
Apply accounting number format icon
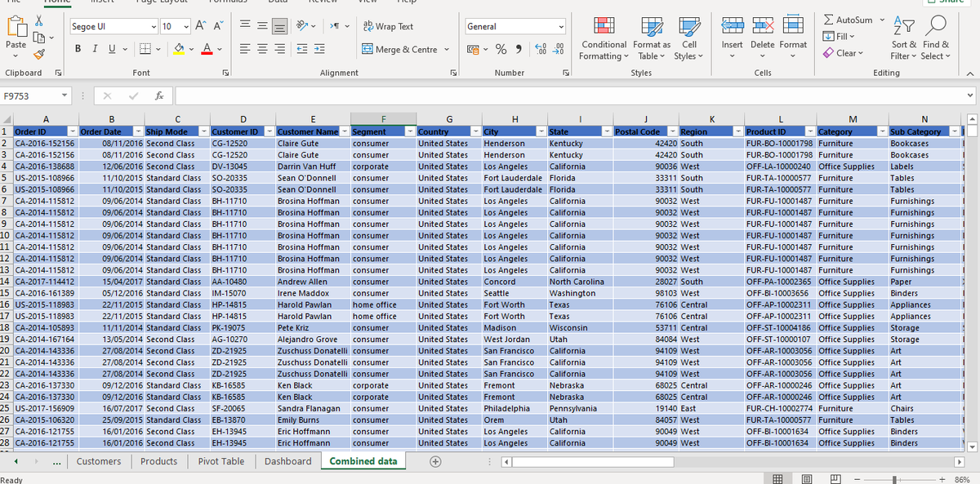(x=474, y=50)
